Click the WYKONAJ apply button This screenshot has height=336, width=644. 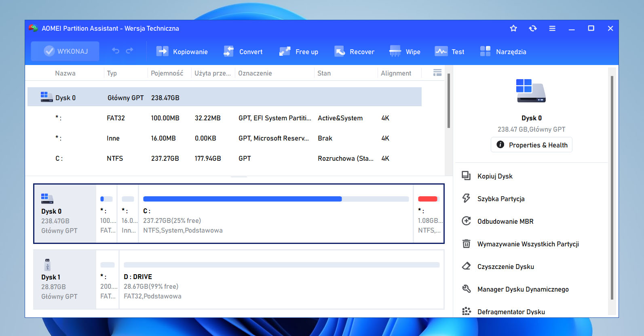tap(65, 51)
